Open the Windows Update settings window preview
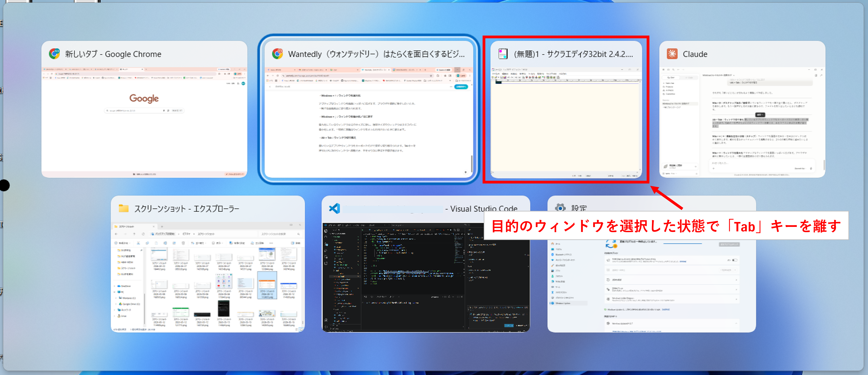 [651, 286]
